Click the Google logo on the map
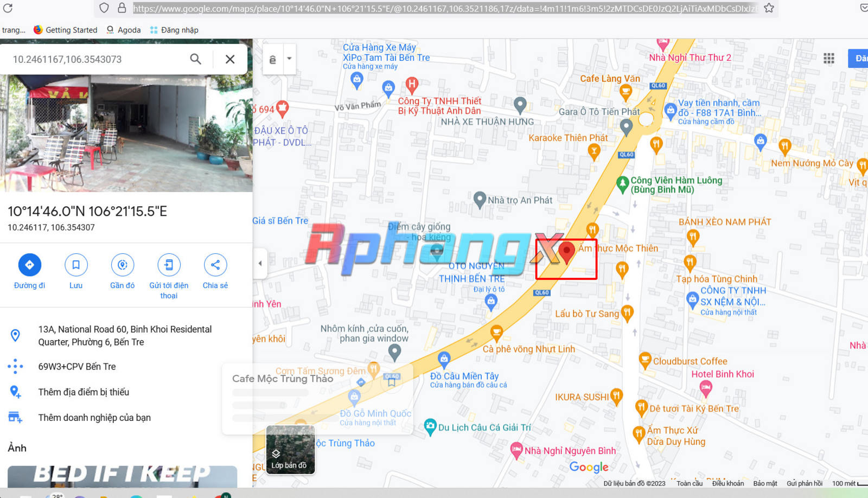Screen dimensions: 868x498 589,467
